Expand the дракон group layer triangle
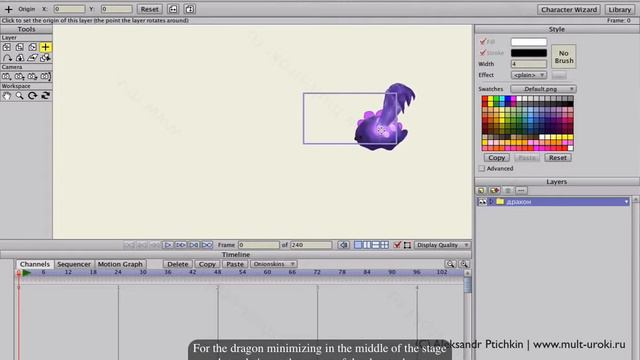Viewport: 640px width, 360px height. click(x=491, y=202)
